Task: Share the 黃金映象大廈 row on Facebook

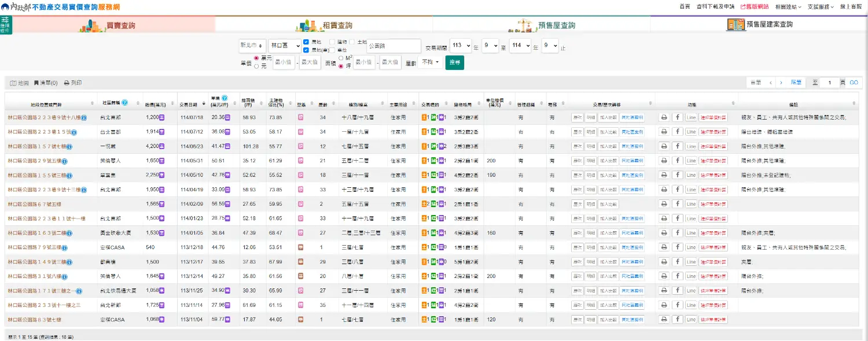Action: [677, 233]
